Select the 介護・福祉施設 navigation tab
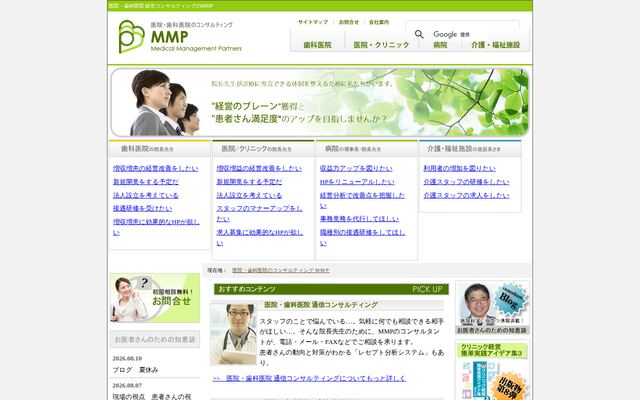This screenshot has width=640, height=400. tap(496, 45)
